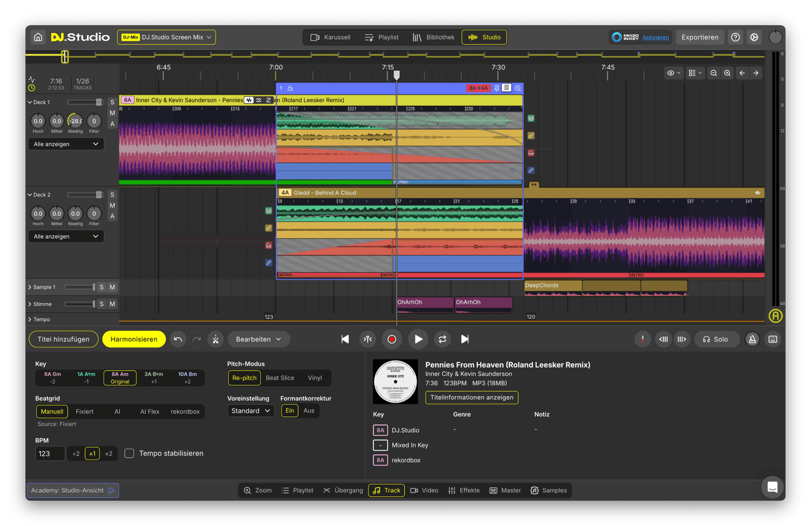The image size is (812, 526).
Task: Select Beat Slice pitch mode
Action: point(280,378)
